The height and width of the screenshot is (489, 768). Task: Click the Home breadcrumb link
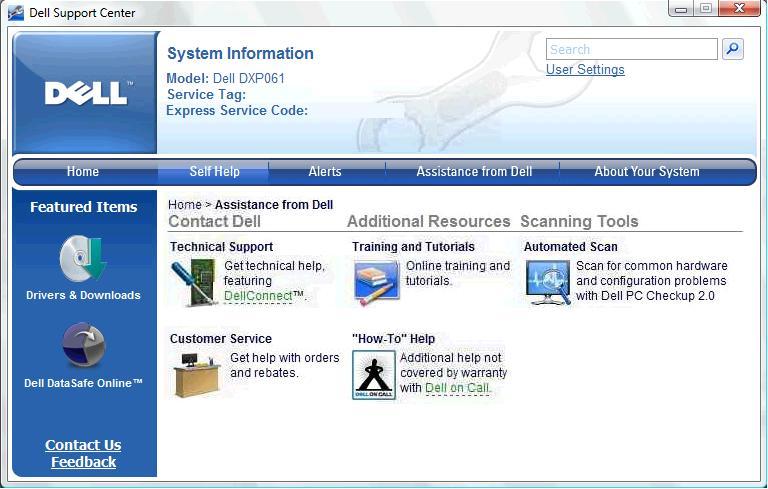pos(184,205)
